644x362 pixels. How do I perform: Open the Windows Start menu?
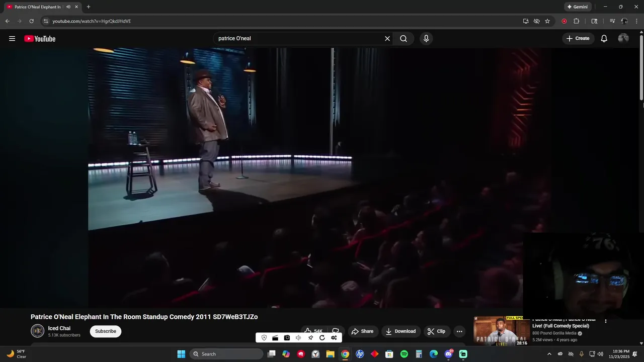pyautogui.click(x=181, y=354)
